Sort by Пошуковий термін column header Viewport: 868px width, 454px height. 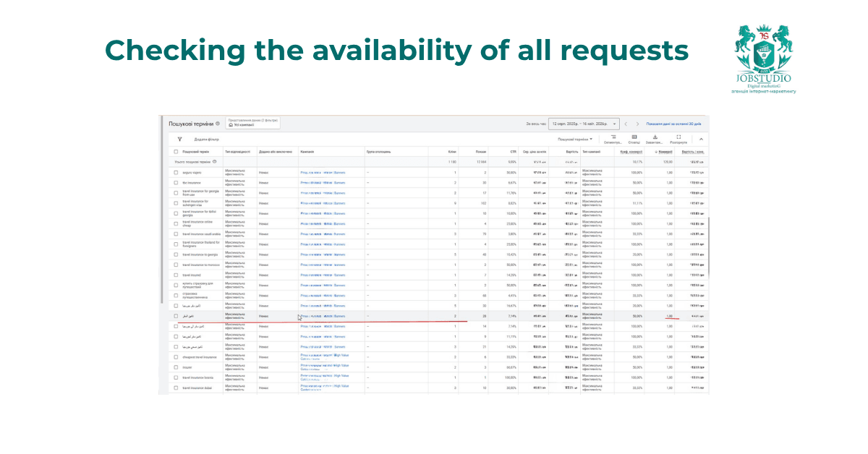point(196,152)
